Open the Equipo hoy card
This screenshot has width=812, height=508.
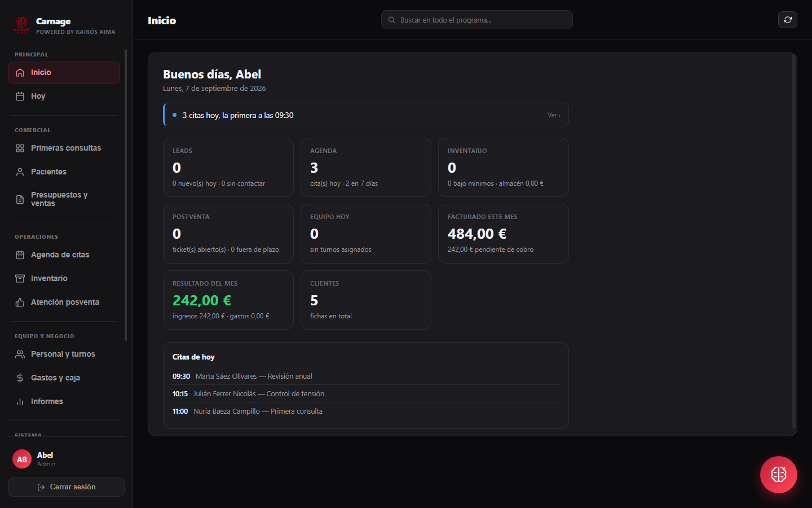pyautogui.click(x=366, y=234)
